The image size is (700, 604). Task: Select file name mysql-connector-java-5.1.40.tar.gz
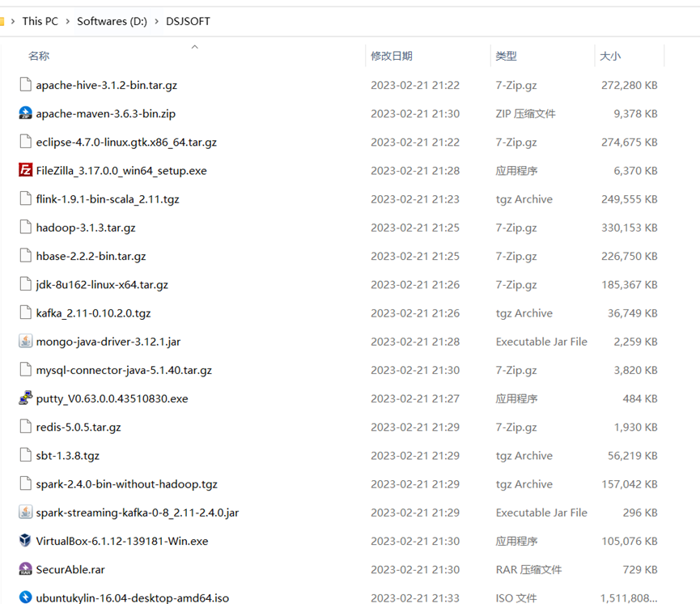point(124,370)
